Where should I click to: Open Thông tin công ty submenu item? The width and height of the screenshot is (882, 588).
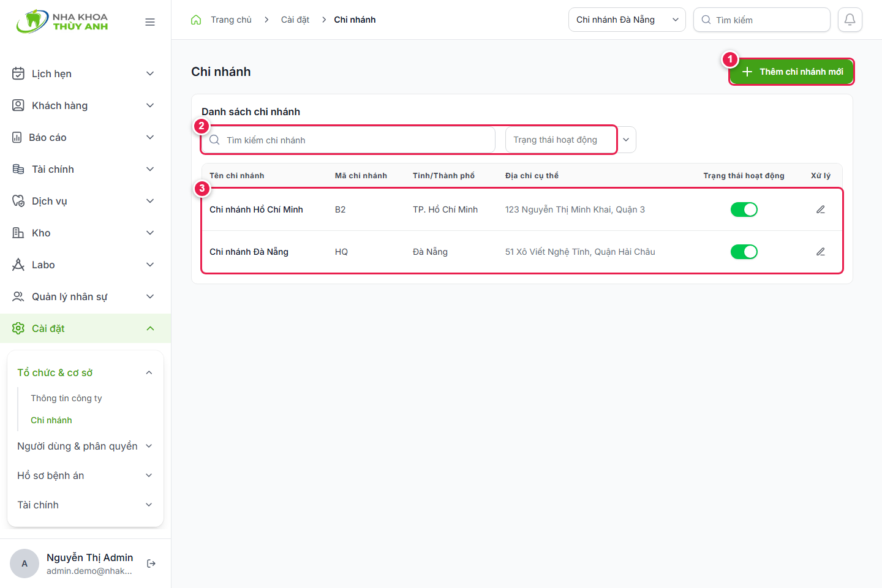[x=66, y=398]
